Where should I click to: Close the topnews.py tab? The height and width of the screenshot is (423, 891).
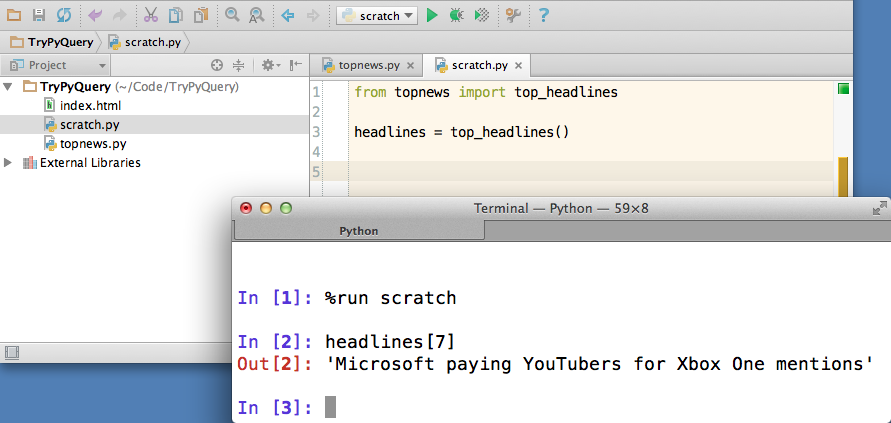(411, 65)
